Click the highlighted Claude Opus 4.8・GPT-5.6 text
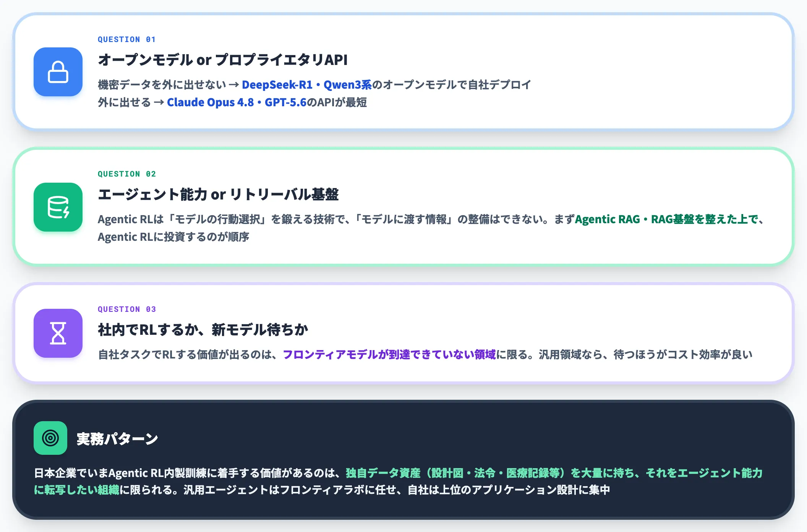This screenshot has width=807, height=532. click(x=237, y=102)
